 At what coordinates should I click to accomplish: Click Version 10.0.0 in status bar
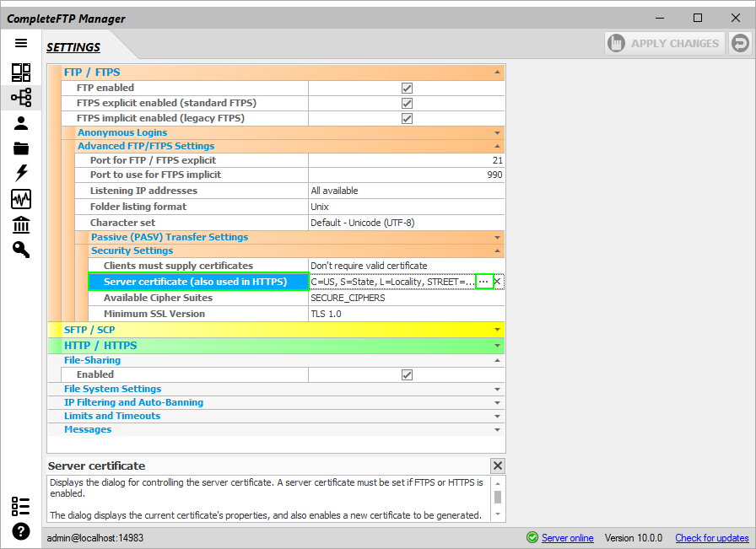634,538
